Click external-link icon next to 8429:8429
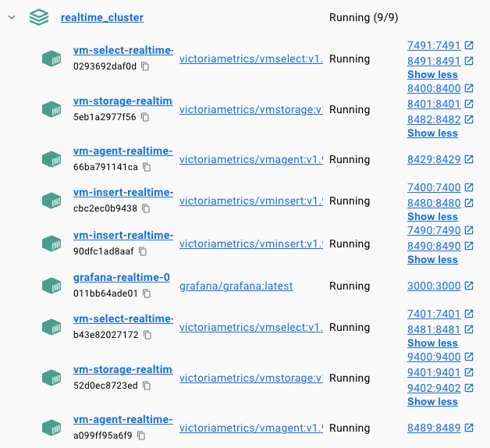This screenshot has height=448, width=490. [469, 159]
